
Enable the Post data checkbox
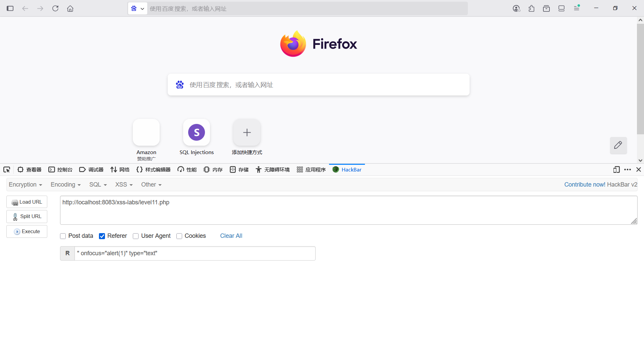click(63, 236)
